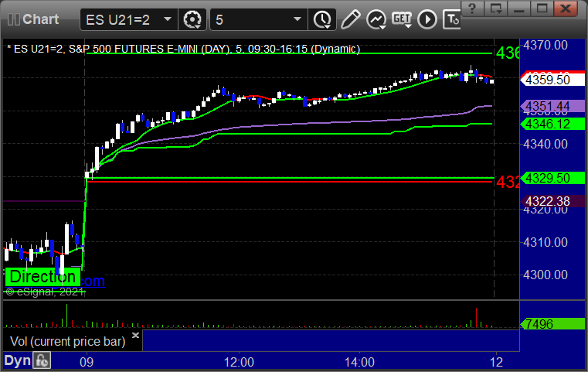Select the pencil drawing tools icon
588x372 pixels.
(x=350, y=19)
